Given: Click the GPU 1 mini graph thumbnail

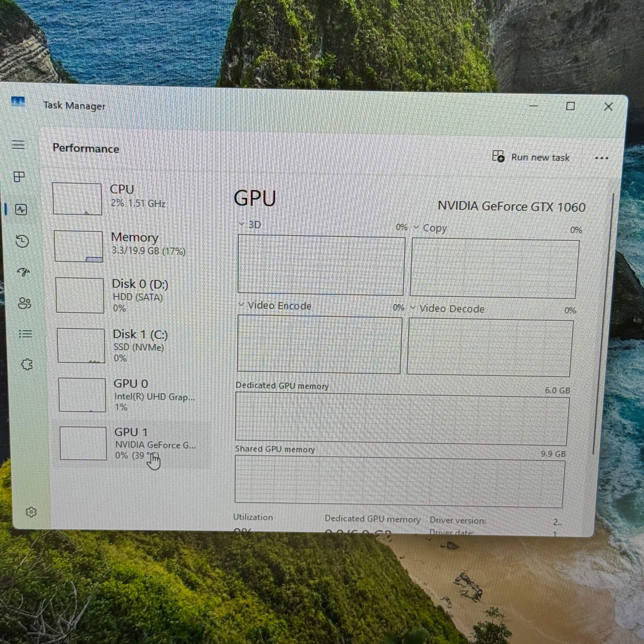Looking at the screenshot, I should [83, 443].
